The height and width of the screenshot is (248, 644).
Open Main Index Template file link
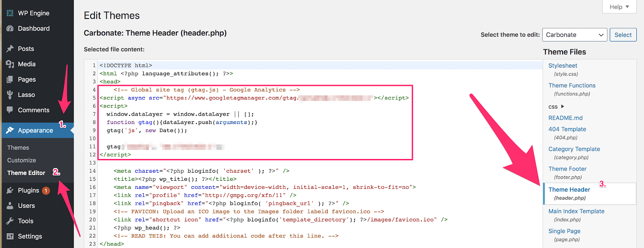point(576,211)
